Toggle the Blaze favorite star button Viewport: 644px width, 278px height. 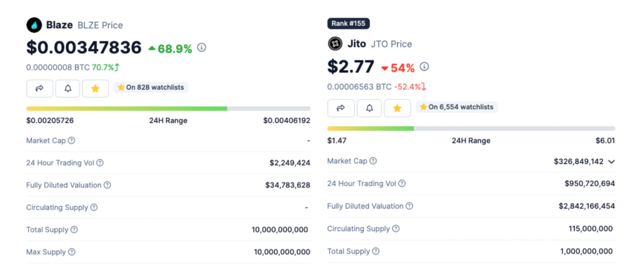click(x=95, y=88)
